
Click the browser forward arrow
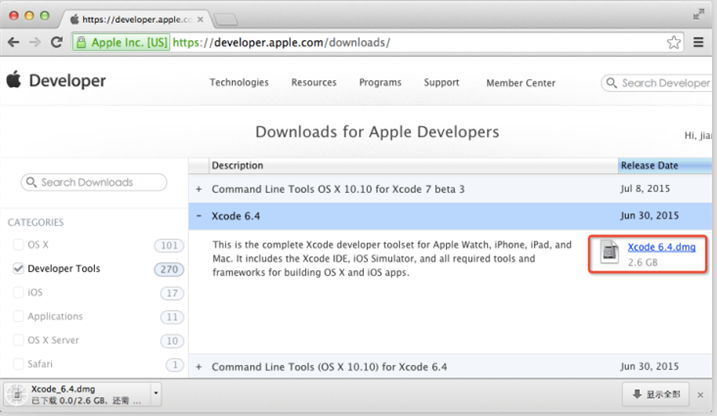[35, 42]
